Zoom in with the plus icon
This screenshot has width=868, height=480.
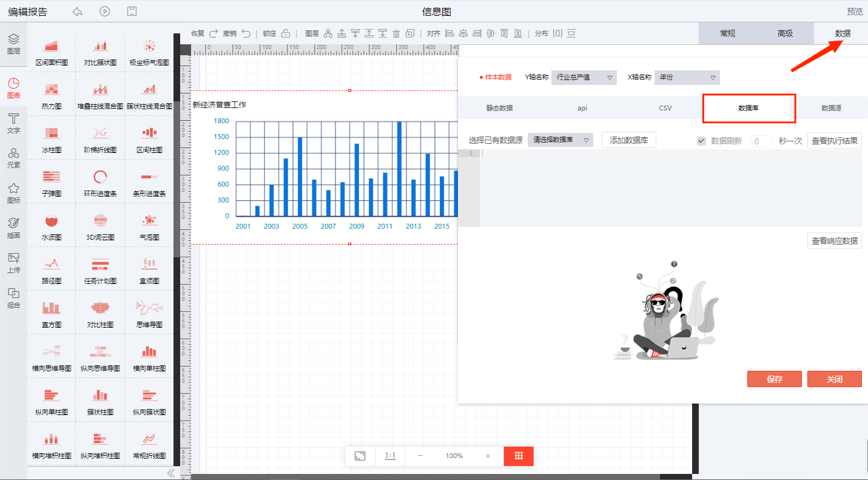pos(488,456)
